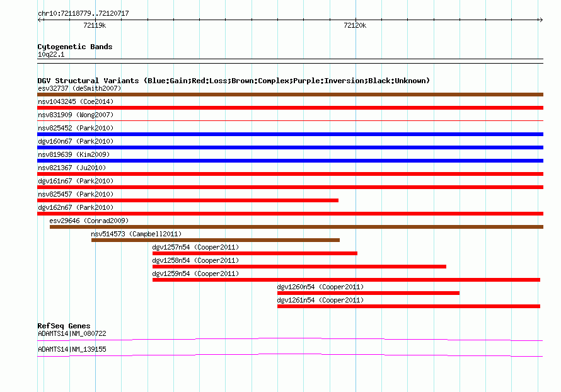Click the nsv825457 (Park2010) short red bar
The image size is (561, 392).
[188, 200]
